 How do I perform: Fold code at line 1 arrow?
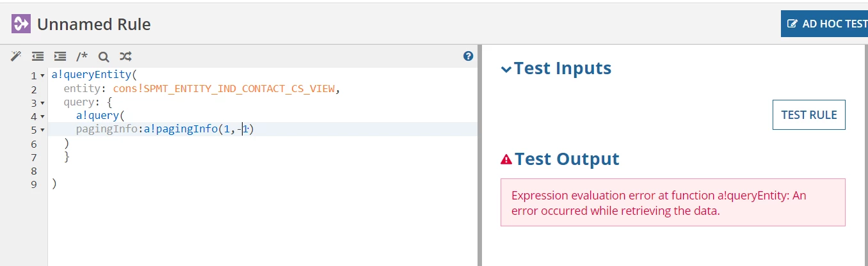(42, 76)
